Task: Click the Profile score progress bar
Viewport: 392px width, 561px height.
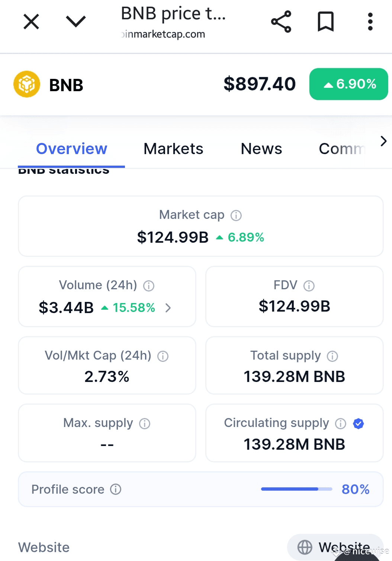Action: 297,489
